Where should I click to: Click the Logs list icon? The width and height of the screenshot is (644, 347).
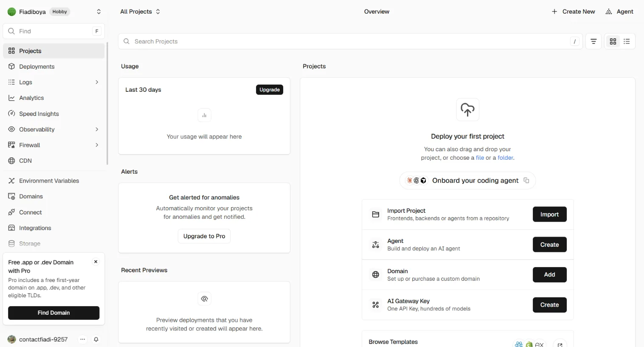[12, 82]
